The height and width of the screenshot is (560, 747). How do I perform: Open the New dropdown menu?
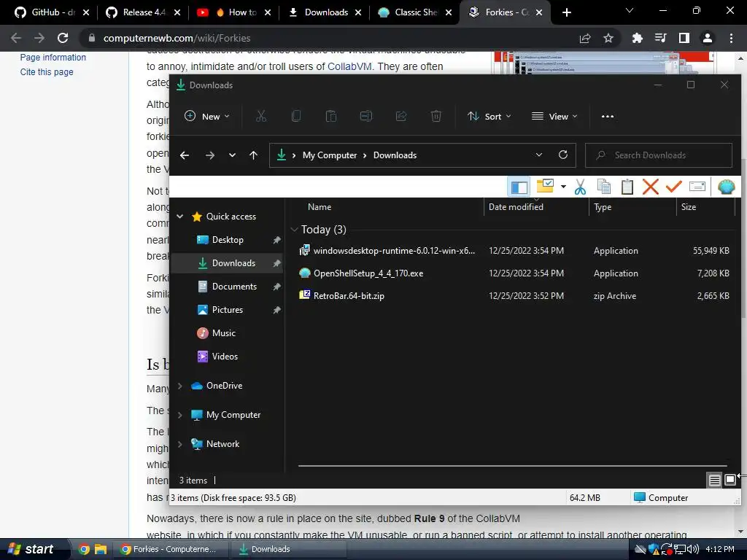pos(206,116)
